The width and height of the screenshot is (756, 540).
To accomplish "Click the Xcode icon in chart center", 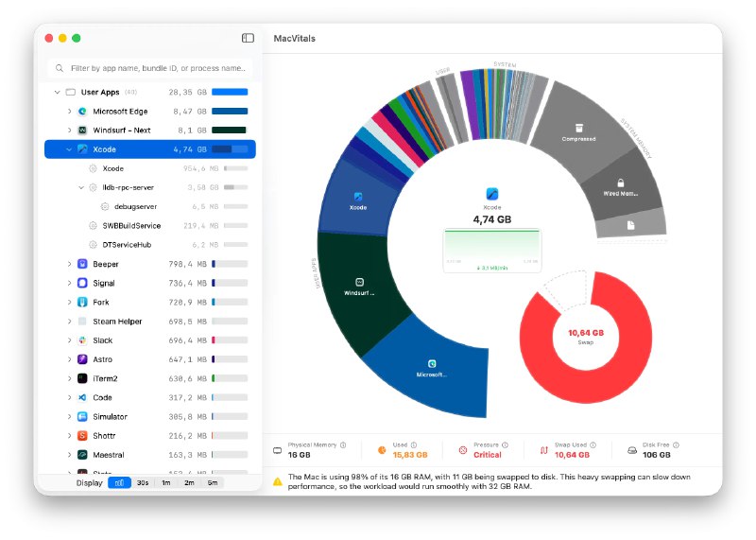I will click(491, 194).
